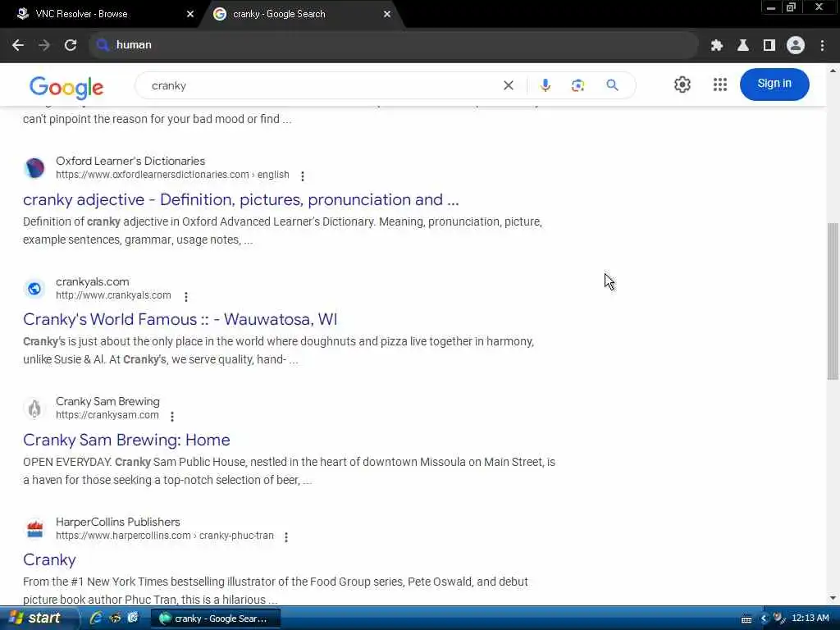This screenshot has height=630, width=840.
Task: Open the Google apps grid
Action: pyautogui.click(x=720, y=84)
